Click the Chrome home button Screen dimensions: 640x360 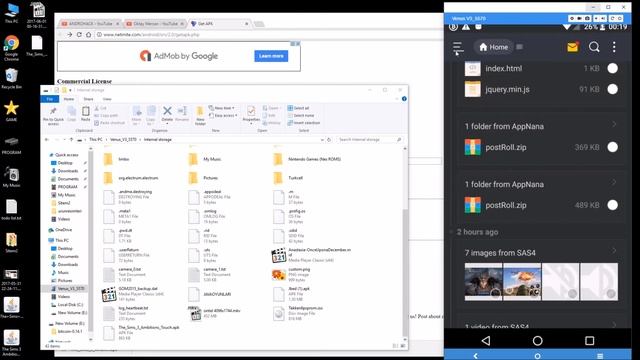(x=89, y=35)
